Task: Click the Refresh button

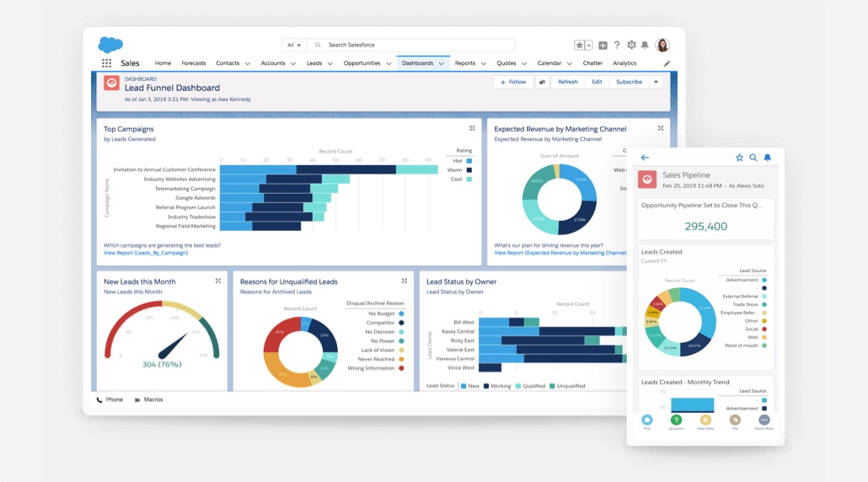Action: point(567,82)
